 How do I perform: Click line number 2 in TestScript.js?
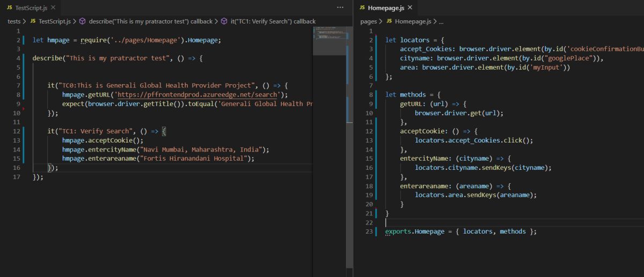[x=18, y=40]
